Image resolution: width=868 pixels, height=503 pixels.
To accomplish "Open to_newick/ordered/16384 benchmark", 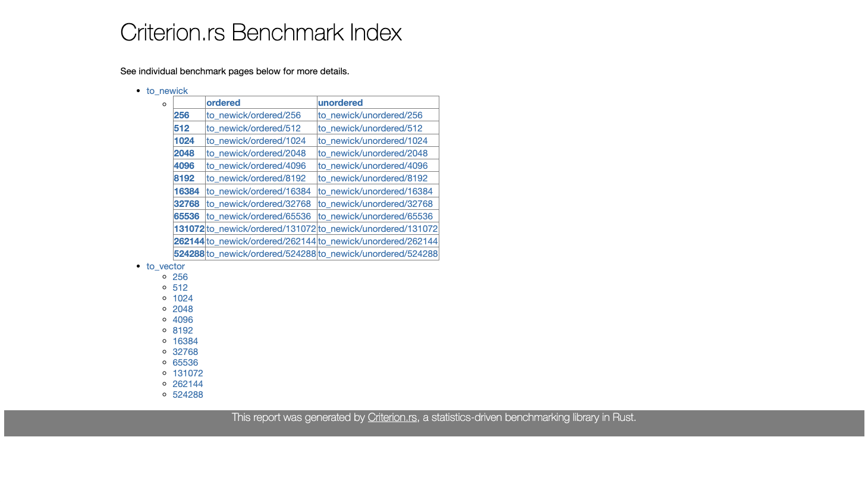I will [x=259, y=191].
